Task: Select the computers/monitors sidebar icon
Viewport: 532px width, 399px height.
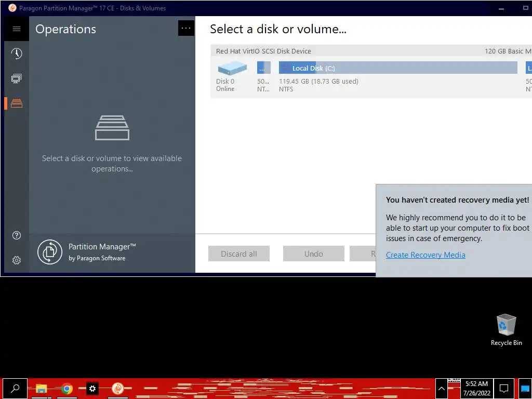Action: tap(16, 78)
